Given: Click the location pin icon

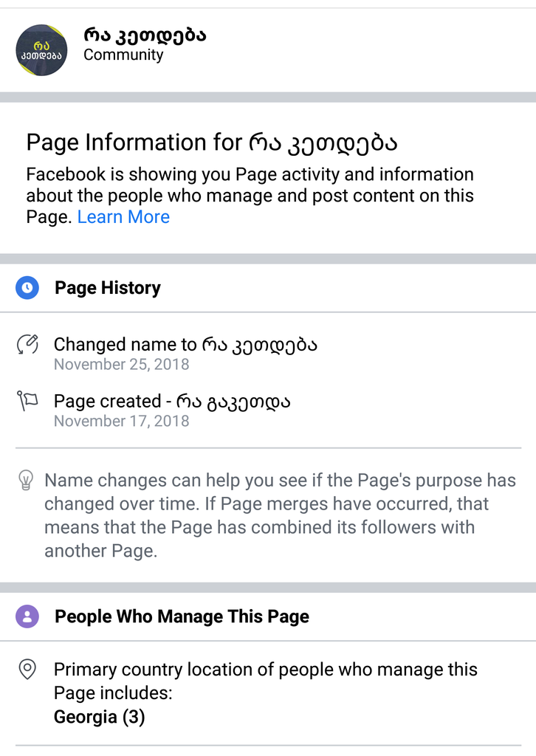Looking at the screenshot, I should point(27,669).
